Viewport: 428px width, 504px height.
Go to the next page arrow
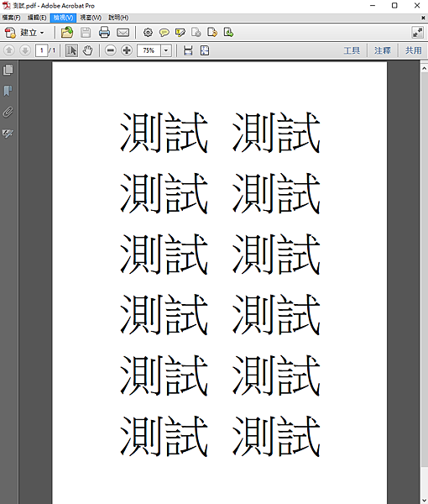click(x=25, y=50)
